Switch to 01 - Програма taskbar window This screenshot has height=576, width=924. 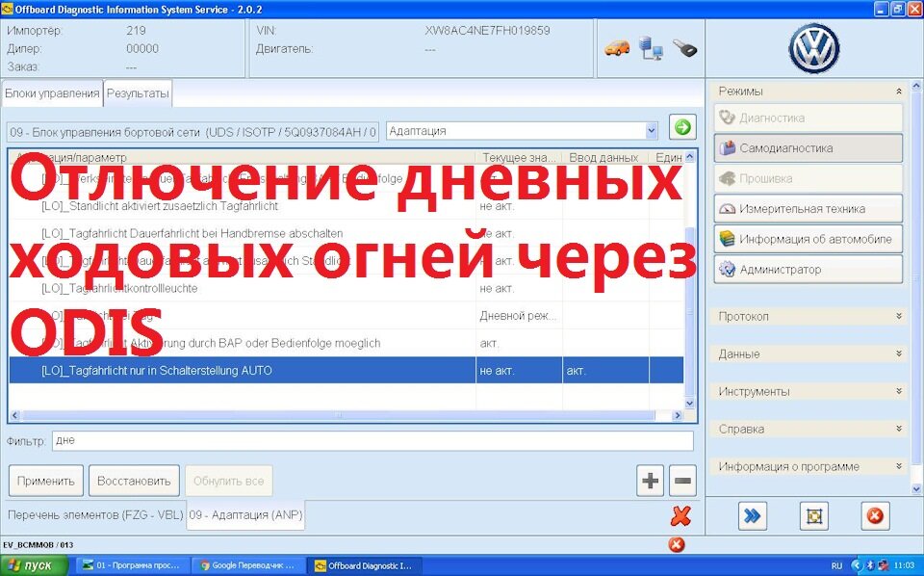pyautogui.click(x=134, y=565)
